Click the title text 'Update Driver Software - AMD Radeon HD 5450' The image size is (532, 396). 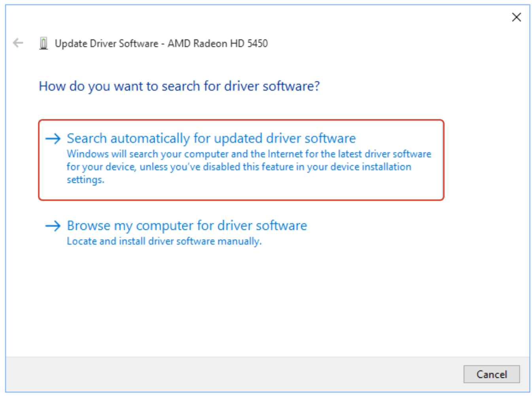(x=161, y=44)
